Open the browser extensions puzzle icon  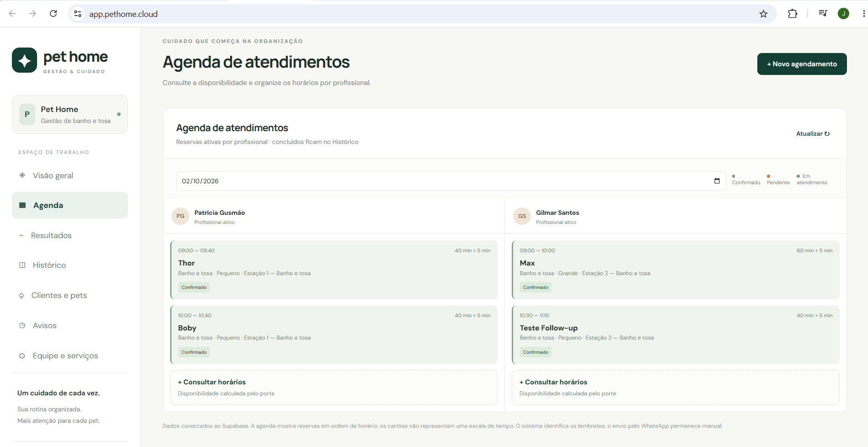[x=793, y=14]
